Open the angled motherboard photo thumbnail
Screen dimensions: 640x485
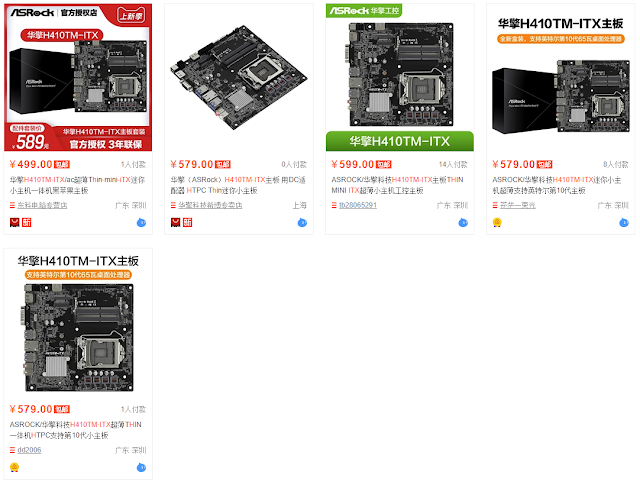(x=239, y=77)
